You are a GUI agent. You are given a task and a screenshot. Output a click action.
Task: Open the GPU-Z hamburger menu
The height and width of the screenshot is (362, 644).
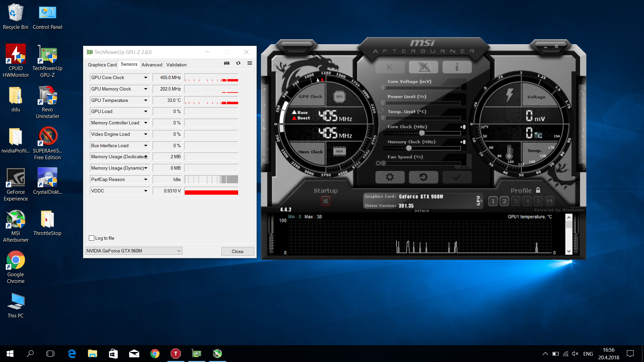(x=250, y=63)
